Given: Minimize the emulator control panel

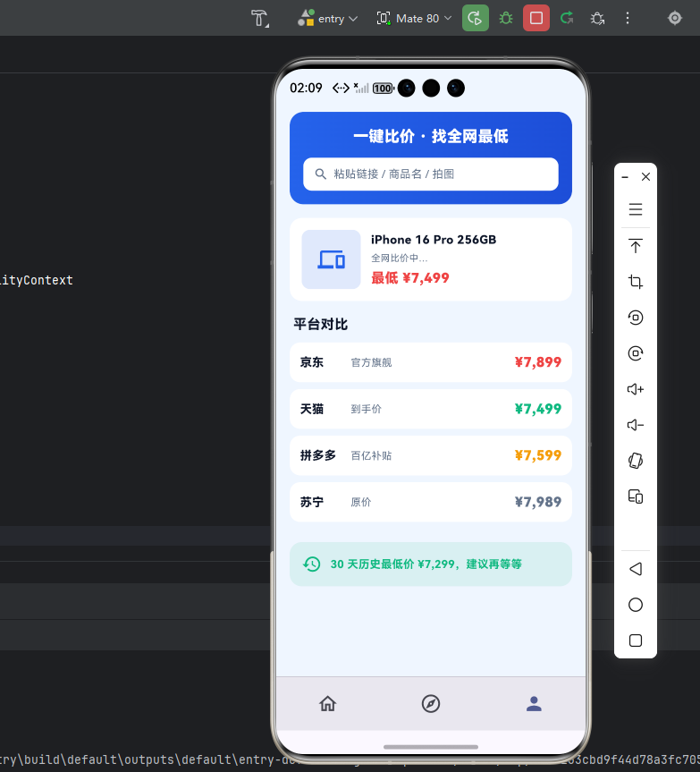Looking at the screenshot, I should click(625, 177).
